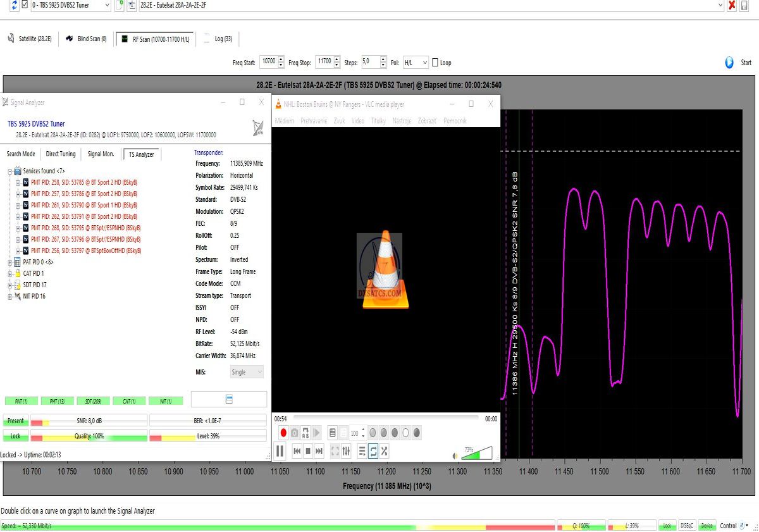
Task: Pause playback in VLC
Action: 280,451
